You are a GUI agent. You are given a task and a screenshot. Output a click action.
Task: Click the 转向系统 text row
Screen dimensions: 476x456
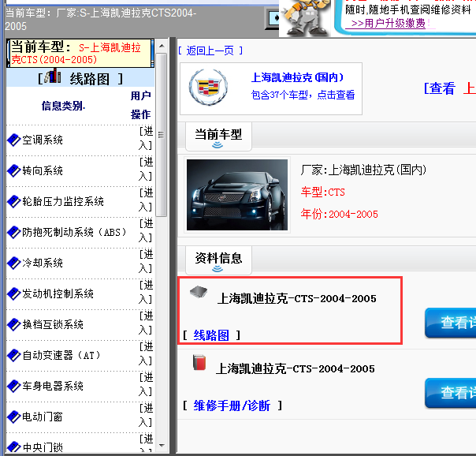[43, 170]
